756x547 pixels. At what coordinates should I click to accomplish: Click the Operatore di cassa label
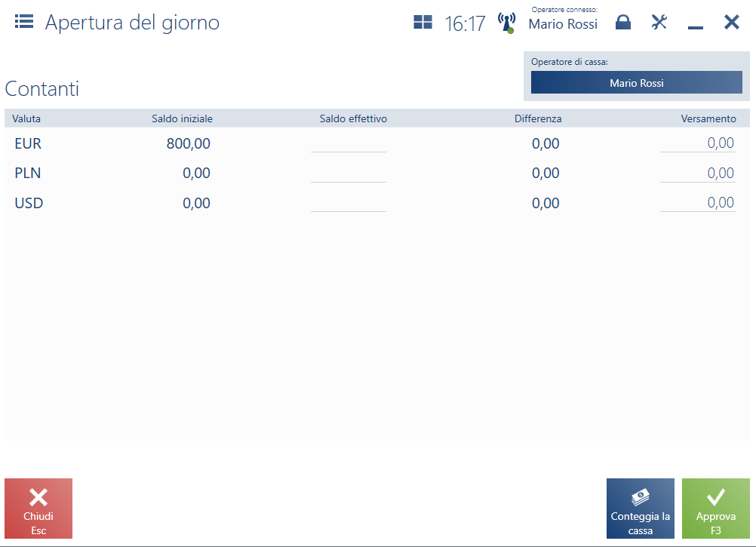tap(570, 62)
